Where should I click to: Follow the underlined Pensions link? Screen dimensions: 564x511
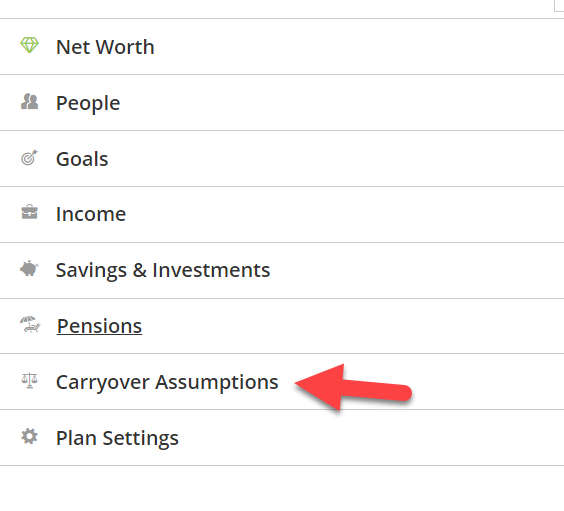pyautogui.click(x=99, y=326)
